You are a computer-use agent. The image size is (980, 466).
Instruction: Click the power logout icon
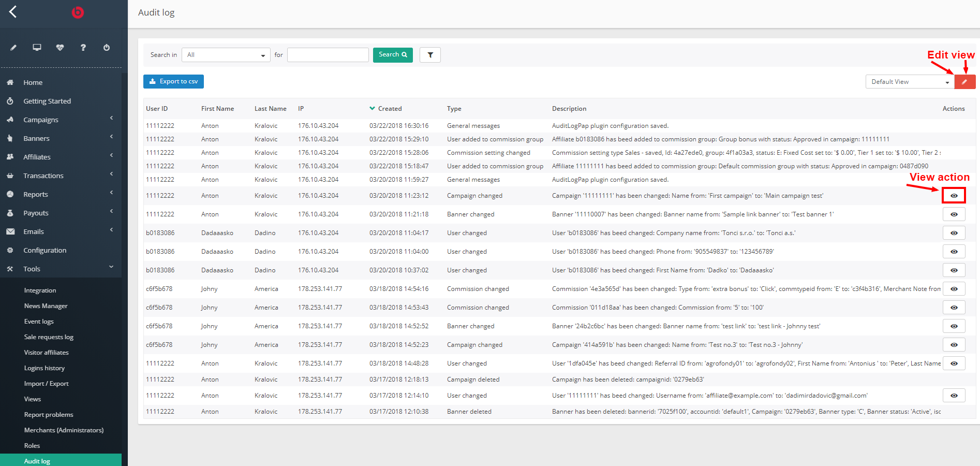[107, 48]
